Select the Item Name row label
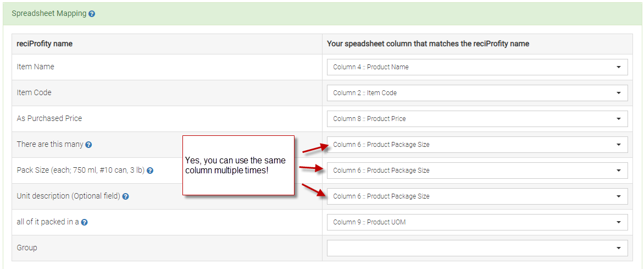Viewport: 644px width, 269px height. click(x=36, y=67)
